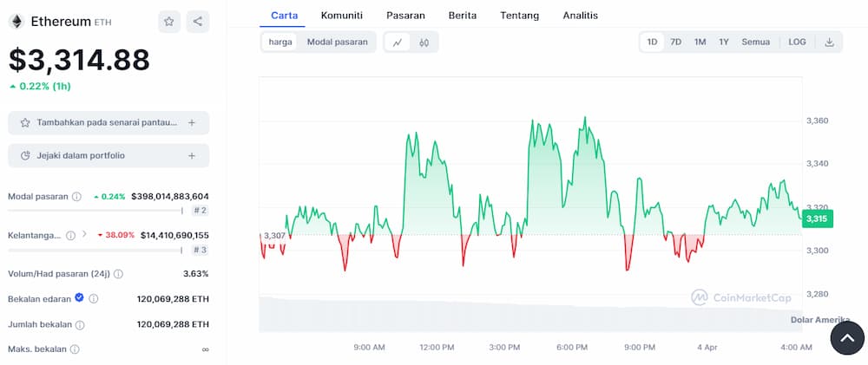Click plus icon on Jejaki dalam portfolio
Screen dimensions: 868x365
(x=192, y=156)
